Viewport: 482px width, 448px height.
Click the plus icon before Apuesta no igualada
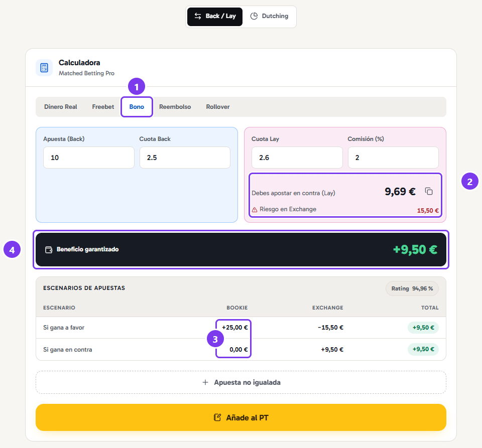pos(205,382)
